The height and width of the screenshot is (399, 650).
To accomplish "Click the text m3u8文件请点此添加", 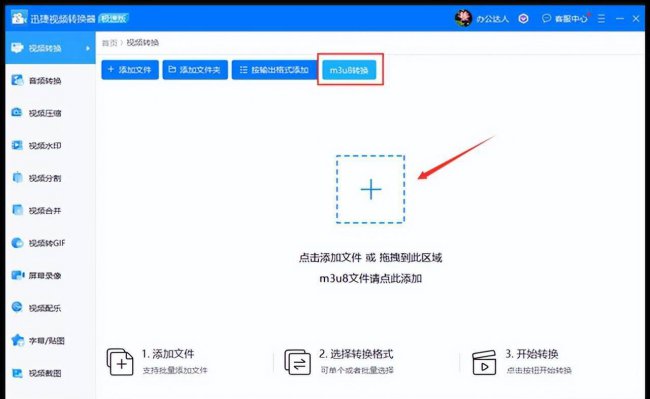I will click(371, 278).
